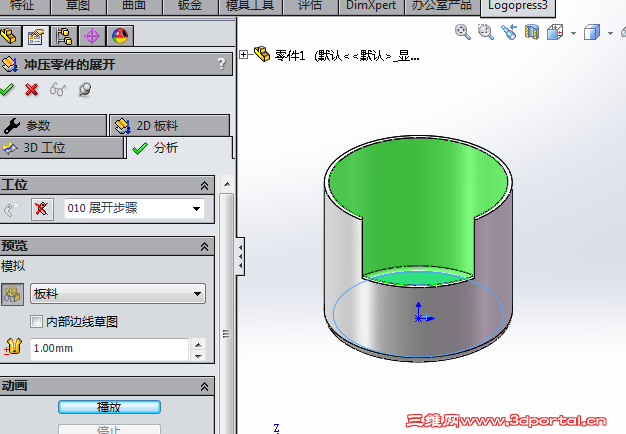626x434 pixels.
Task: Open the ConfigurationManager tab icon
Action: click(x=64, y=36)
